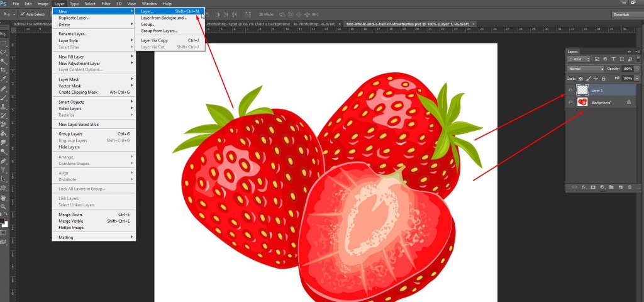Open the Fill slider arrow
The image size is (644, 302).
click(637, 79)
